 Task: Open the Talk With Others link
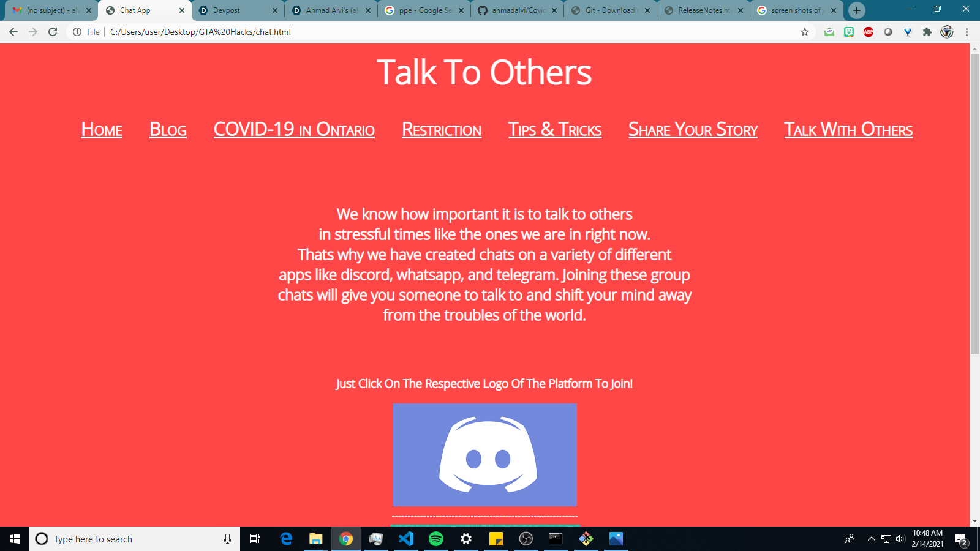click(x=848, y=130)
